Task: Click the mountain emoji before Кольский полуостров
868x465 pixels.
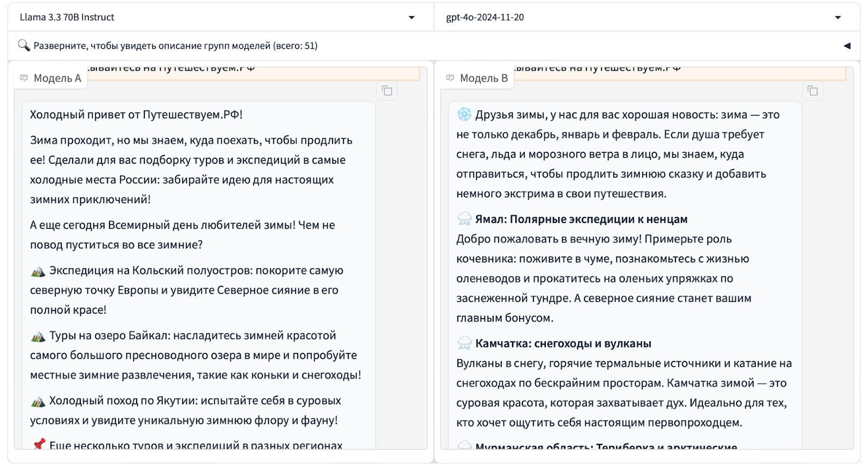Action: tap(38, 271)
